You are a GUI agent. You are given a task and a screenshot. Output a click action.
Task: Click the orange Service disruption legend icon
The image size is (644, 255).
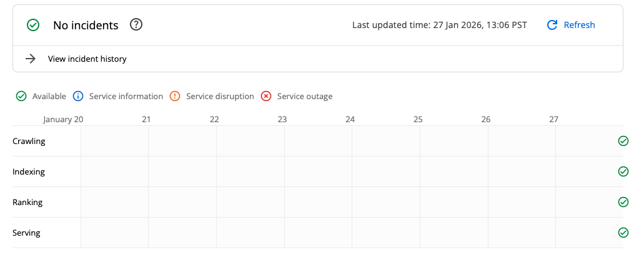coord(175,96)
